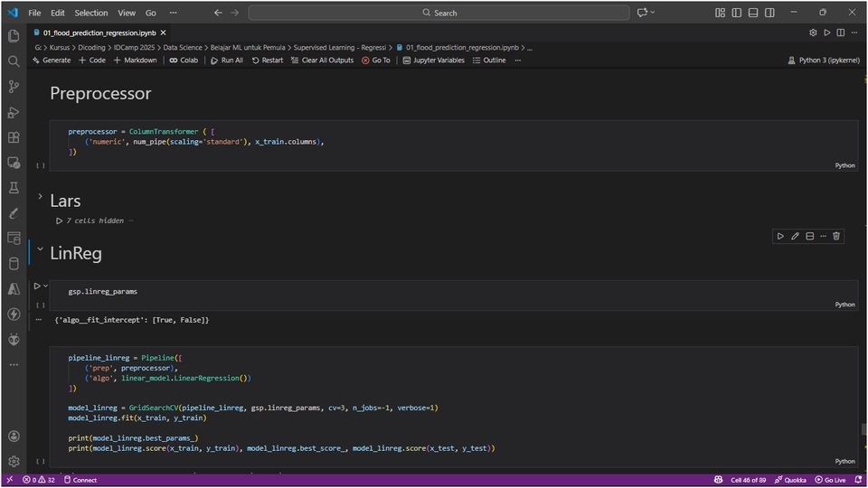Open the Search view in activity bar
The height and width of the screenshot is (488, 868).
click(14, 61)
